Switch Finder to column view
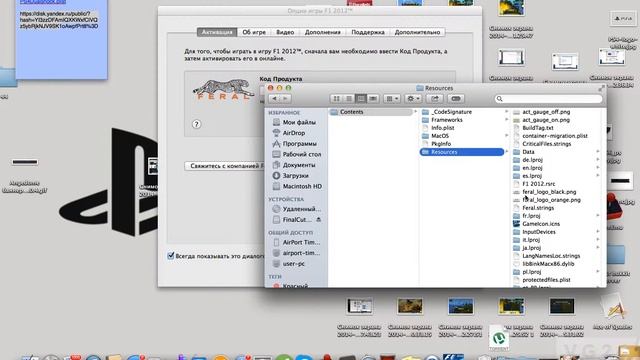Image resolution: width=640 pixels, height=360 pixels. pos(361,99)
